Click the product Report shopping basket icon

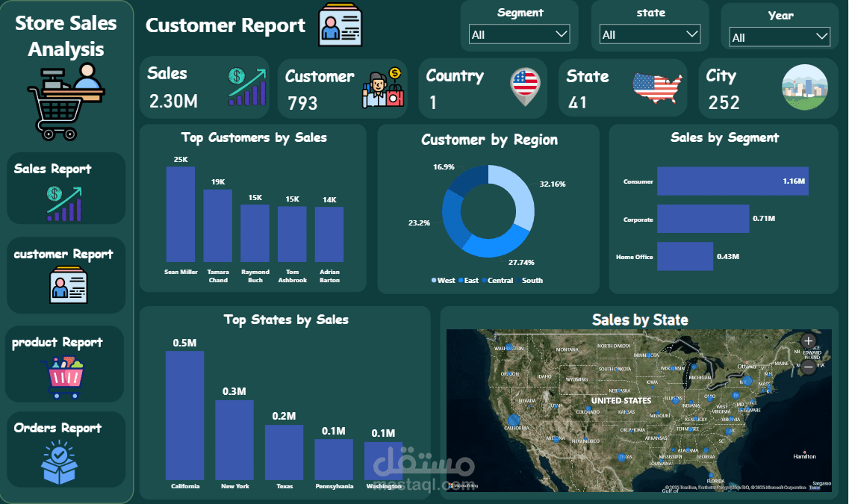(x=66, y=378)
